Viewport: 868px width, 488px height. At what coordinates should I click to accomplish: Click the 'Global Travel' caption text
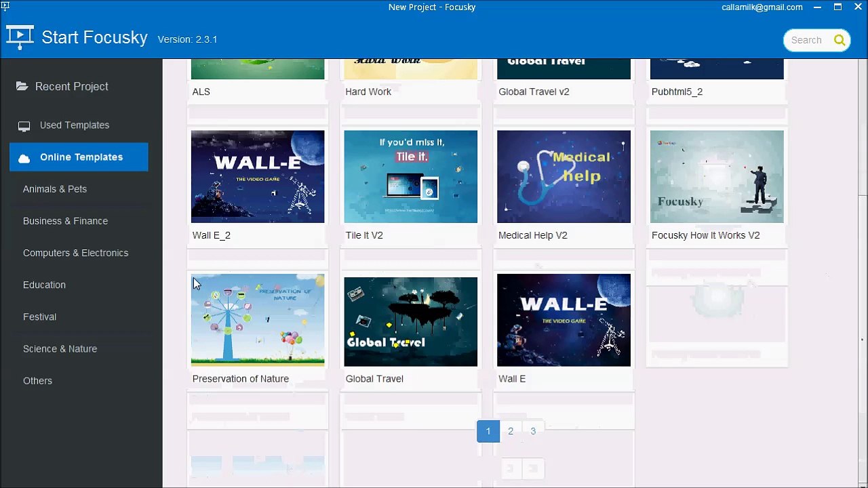click(374, 379)
